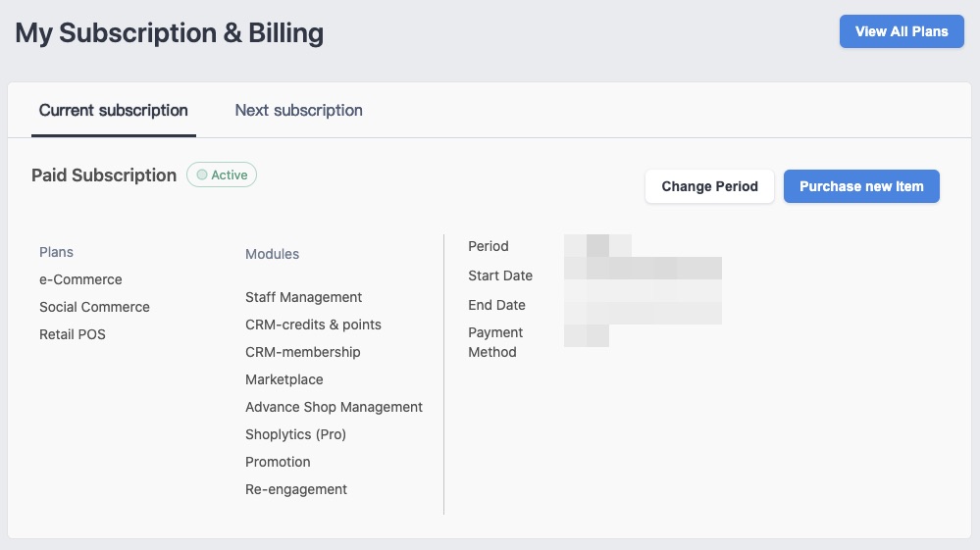This screenshot has width=980, height=550.
Task: Click the Paid Subscription heading
Action: pyautogui.click(x=104, y=175)
